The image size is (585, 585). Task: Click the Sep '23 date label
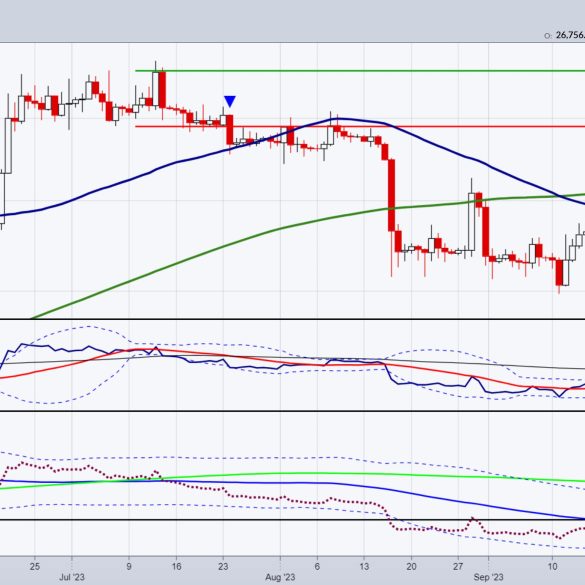point(488,577)
